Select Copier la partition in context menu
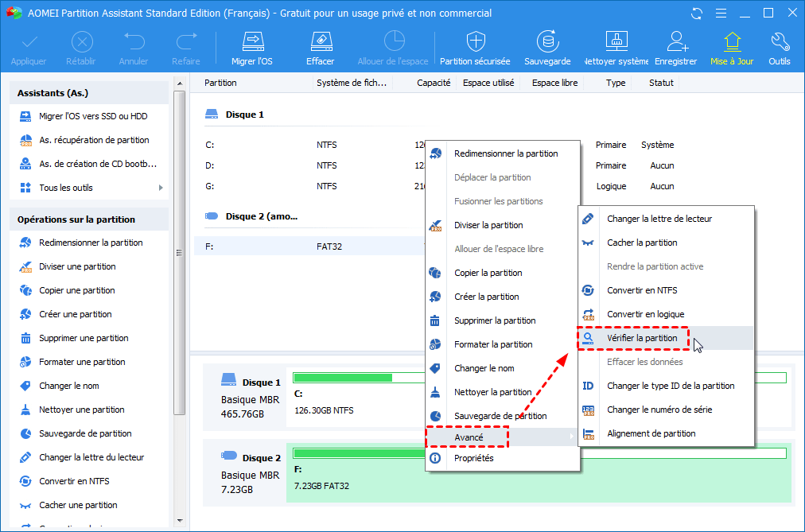This screenshot has height=532, width=805. pyautogui.click(x=503, y=273)
